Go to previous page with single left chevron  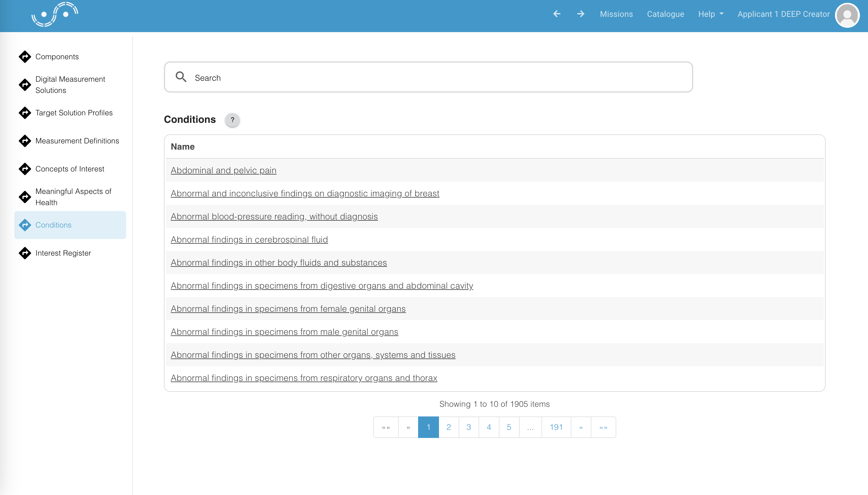click(x=408, y=427)
